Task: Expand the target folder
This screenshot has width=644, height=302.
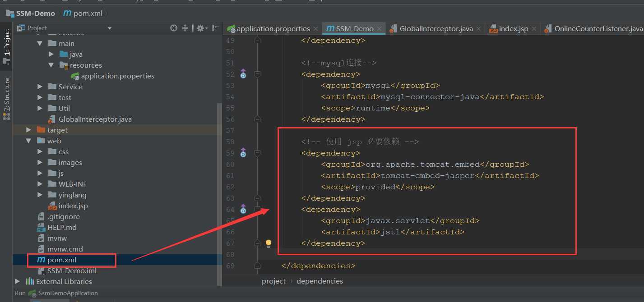Action: 28,130
